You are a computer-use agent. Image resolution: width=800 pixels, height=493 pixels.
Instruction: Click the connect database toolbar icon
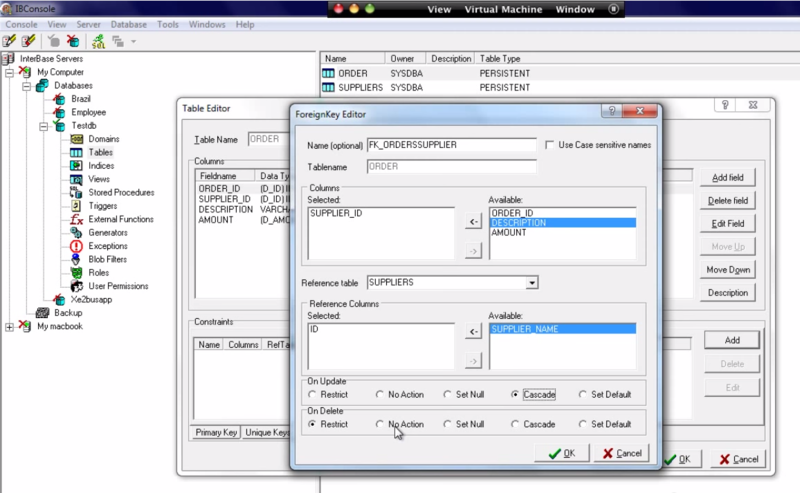[x=53, y=41]
